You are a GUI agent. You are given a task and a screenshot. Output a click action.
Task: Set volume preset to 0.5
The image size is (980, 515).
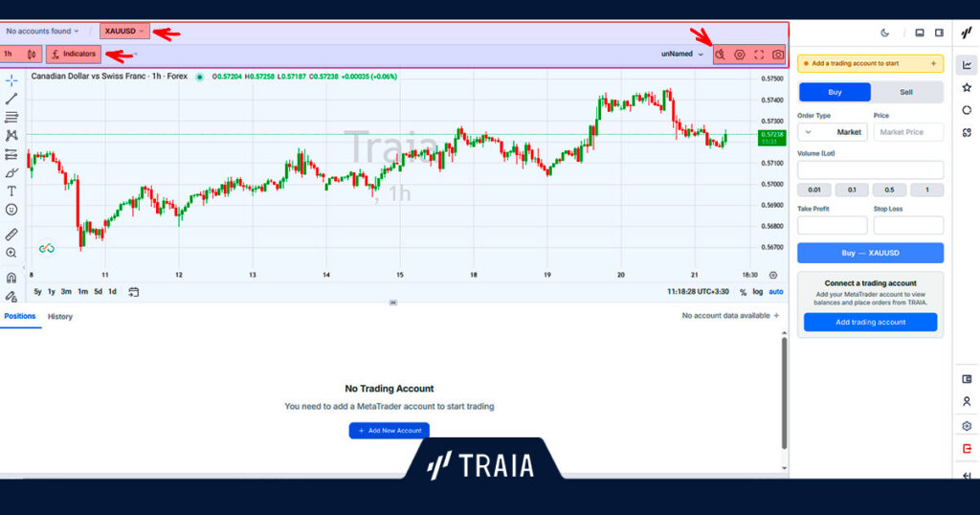point(889,190)
